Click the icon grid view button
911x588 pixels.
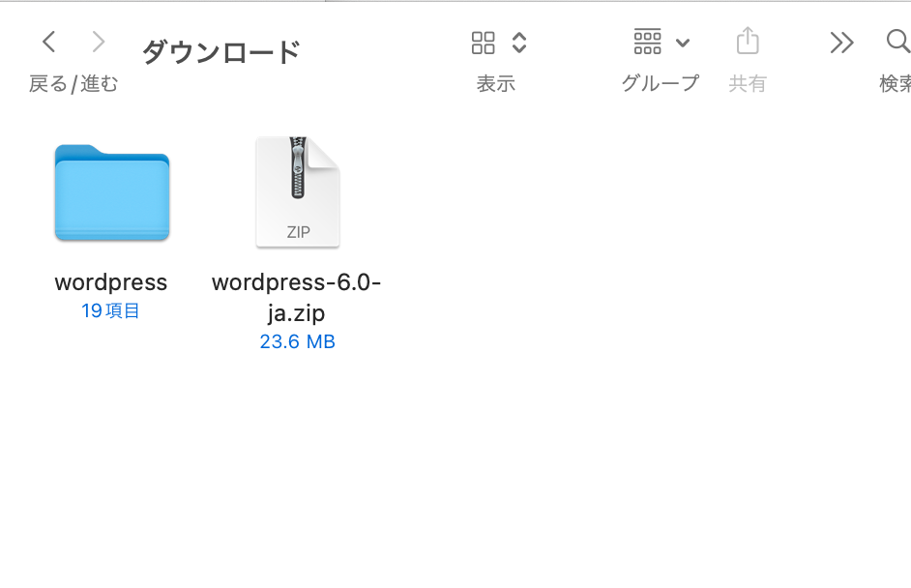(483, 43)
